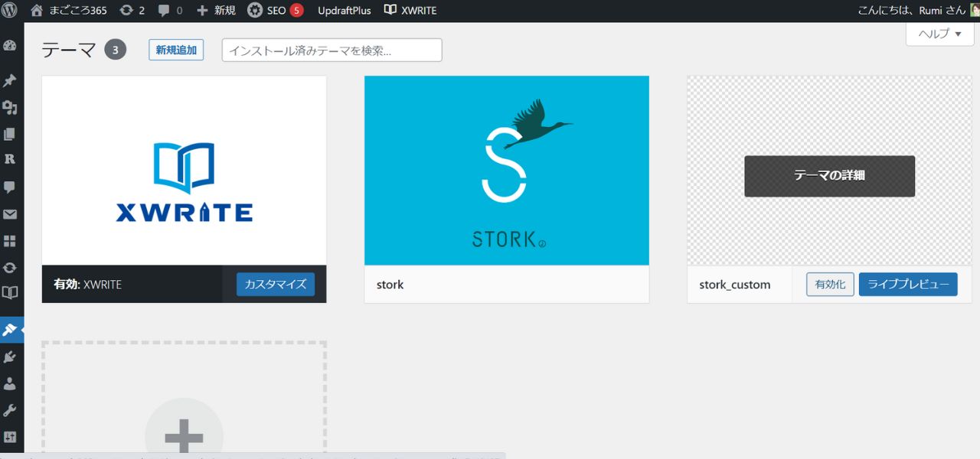Open the Updates loop icon in the sidebar
This screenshot has height=459, width=980.
pyautogui.click(x=11, y=267)
